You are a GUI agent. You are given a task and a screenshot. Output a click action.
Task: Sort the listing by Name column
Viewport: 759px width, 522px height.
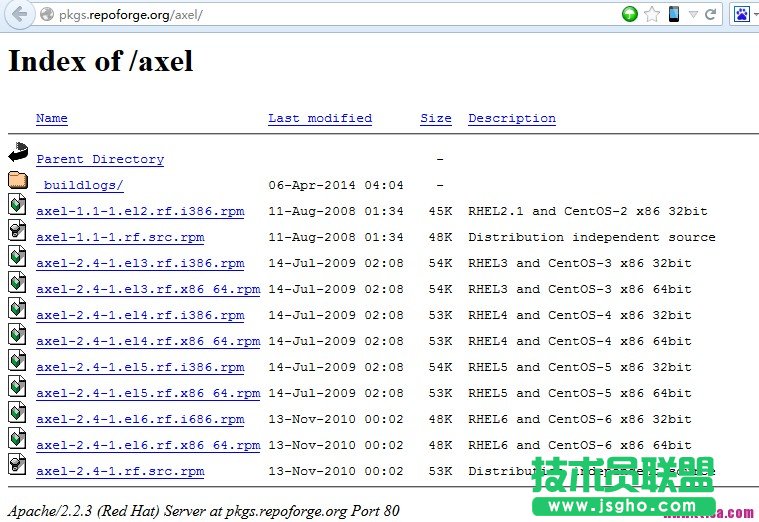pyautogui.click(x=52, y=118)
